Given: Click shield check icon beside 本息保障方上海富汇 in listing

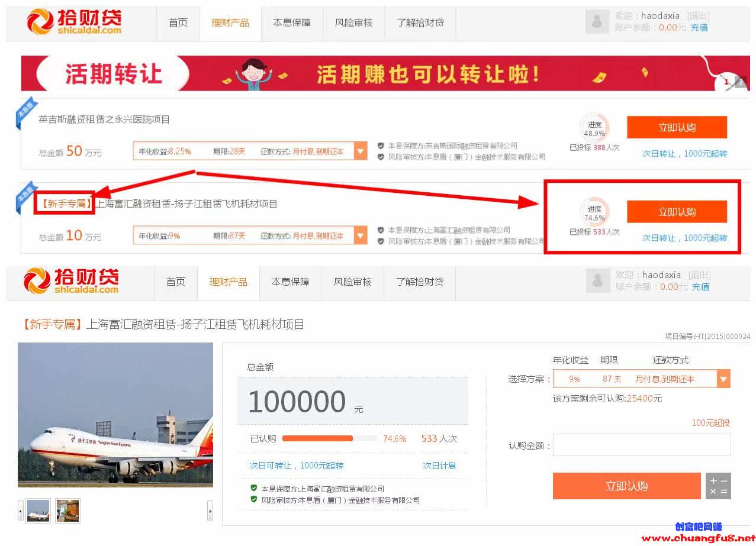Looking at the screenshot, I should point(381,230).
